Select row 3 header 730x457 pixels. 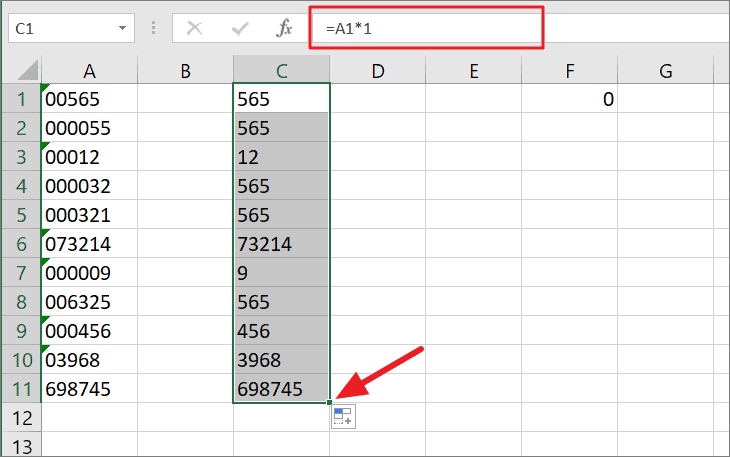[21, 156]
